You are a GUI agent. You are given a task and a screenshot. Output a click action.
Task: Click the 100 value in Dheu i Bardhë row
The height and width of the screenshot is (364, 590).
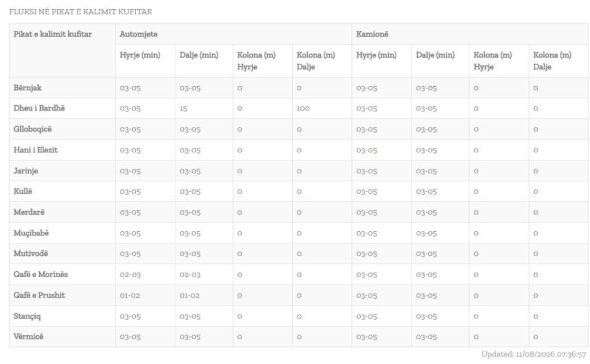tap(303, 109)
